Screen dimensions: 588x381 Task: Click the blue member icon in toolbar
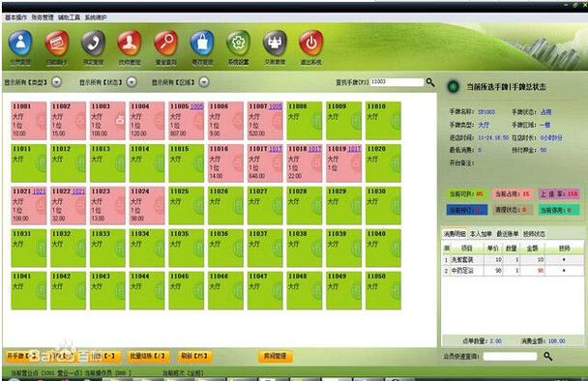click(x=20, y=44)
